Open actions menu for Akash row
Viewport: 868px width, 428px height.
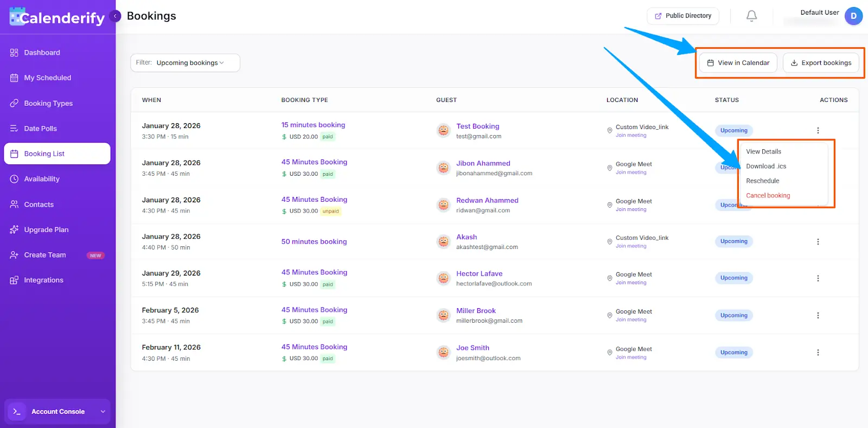click(x=818, y=241)
